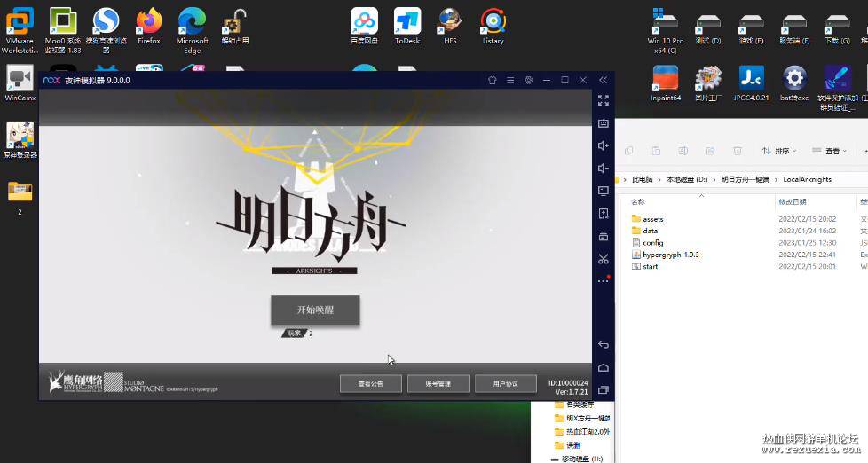Go to 明日方舟一键端 breadcrumb segment
The image size is (868, 463).
pyautogui.click(x=746, y=179)
